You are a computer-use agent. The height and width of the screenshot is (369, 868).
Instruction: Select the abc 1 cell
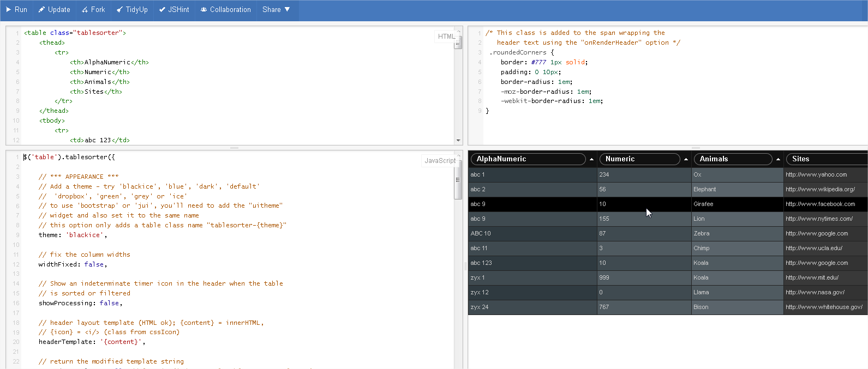click(532, 175)
